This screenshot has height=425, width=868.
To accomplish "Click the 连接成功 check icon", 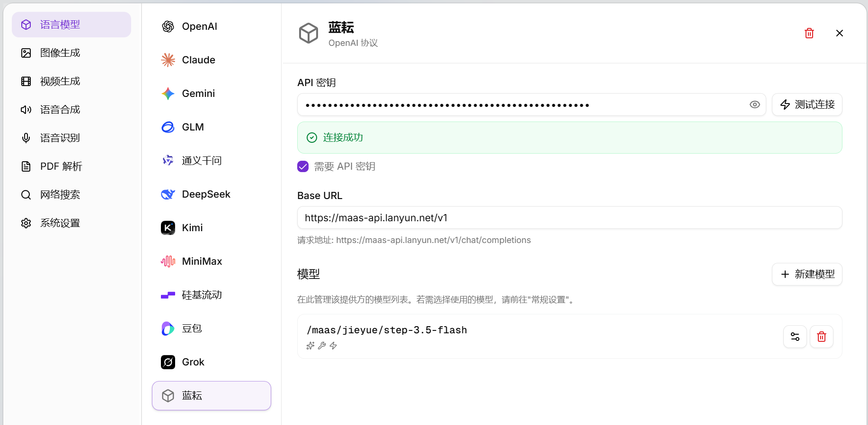I will coord(312,138).
